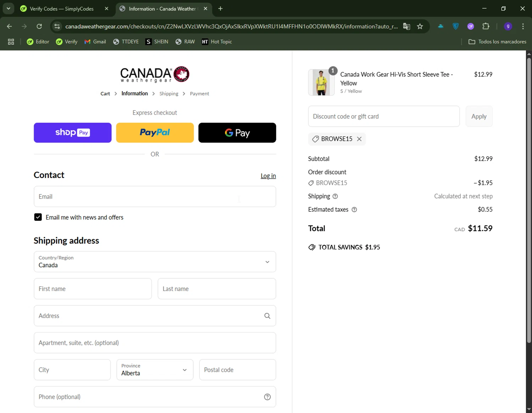Focus Apartment, suite, etc. field
This screenshot has width=532, height=413.
(x=155, y=342)
